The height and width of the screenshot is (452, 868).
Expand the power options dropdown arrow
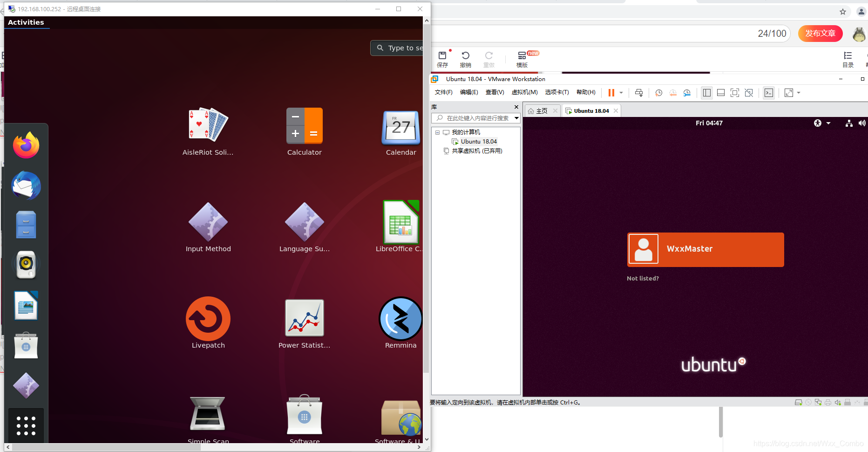(621, 93)
